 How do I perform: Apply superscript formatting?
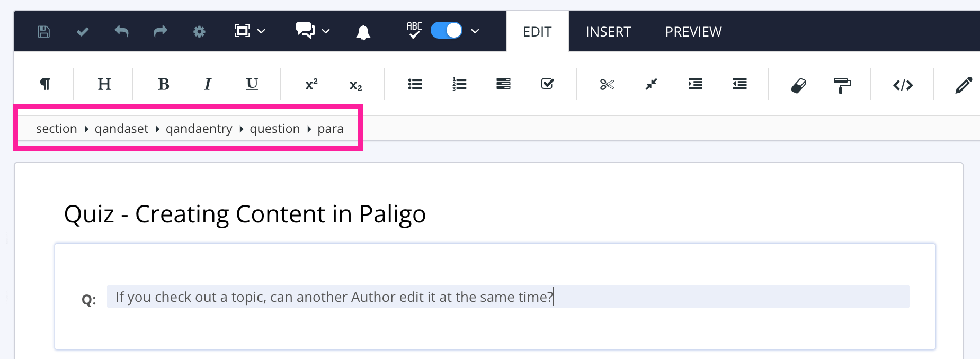(311, 84)
